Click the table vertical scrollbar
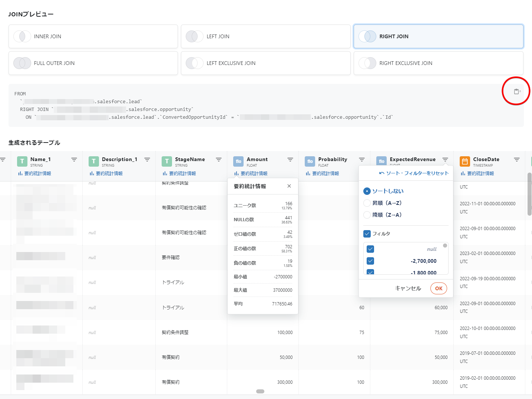The height and width of the screenshot is (399, 532). 529,194
